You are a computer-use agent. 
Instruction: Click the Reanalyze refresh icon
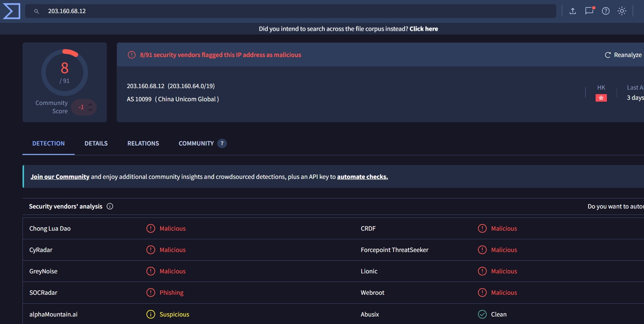point(608,55)
